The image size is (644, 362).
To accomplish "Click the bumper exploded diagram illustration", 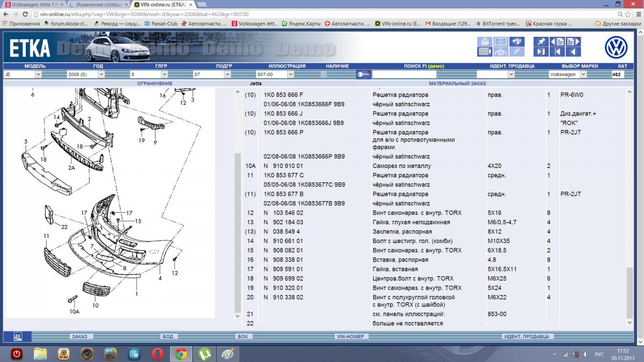I will (x=110, y=203).
